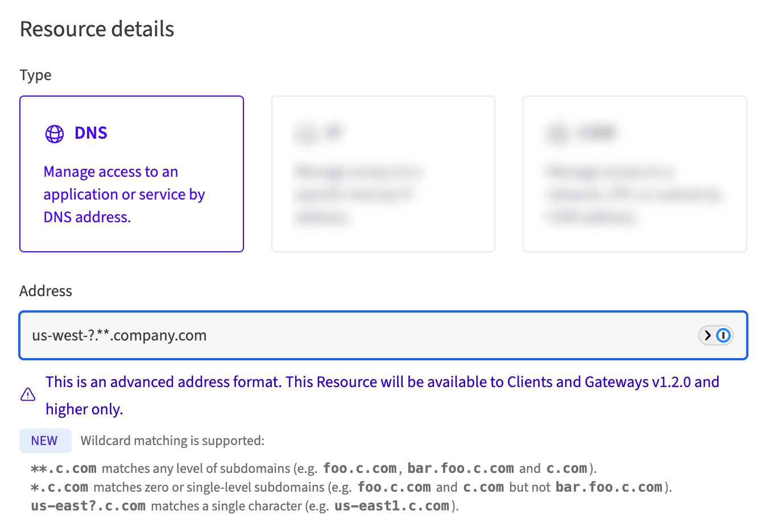Image resolution: width=778 pixels, height=532 pixels.
Task: Click "Wildcard matching is supported:" text
Action: (172, 440)
